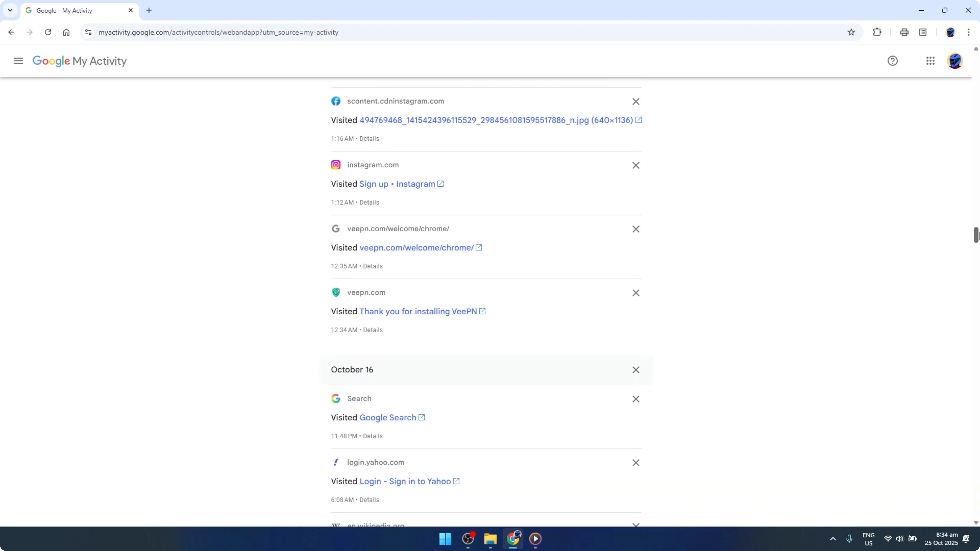Delete the scontent.cdninstagram.com activity entry
The image size is (980, 551).
coord(636,101)
